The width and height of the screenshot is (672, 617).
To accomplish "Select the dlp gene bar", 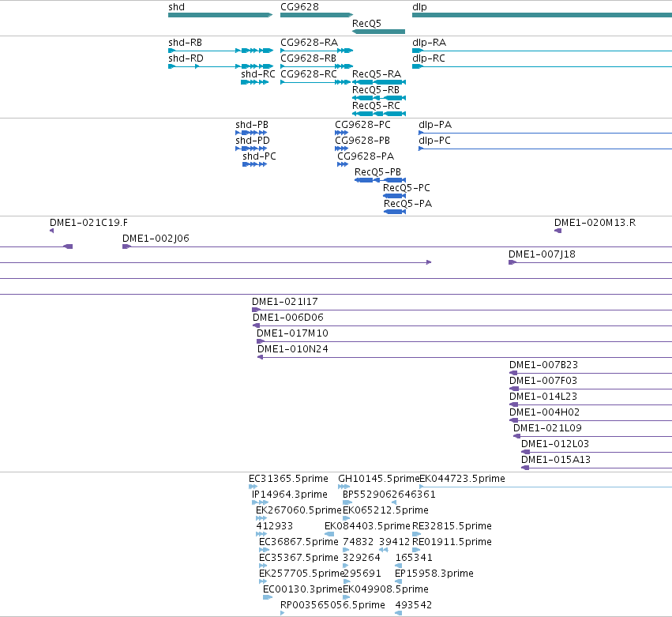I will [x=542, y=15].
